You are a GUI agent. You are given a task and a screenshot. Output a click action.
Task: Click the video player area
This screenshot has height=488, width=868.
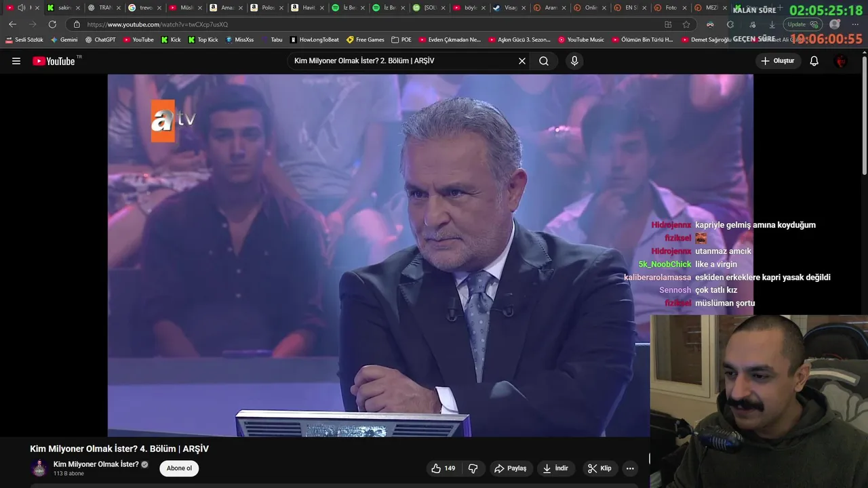pos(430,256)
